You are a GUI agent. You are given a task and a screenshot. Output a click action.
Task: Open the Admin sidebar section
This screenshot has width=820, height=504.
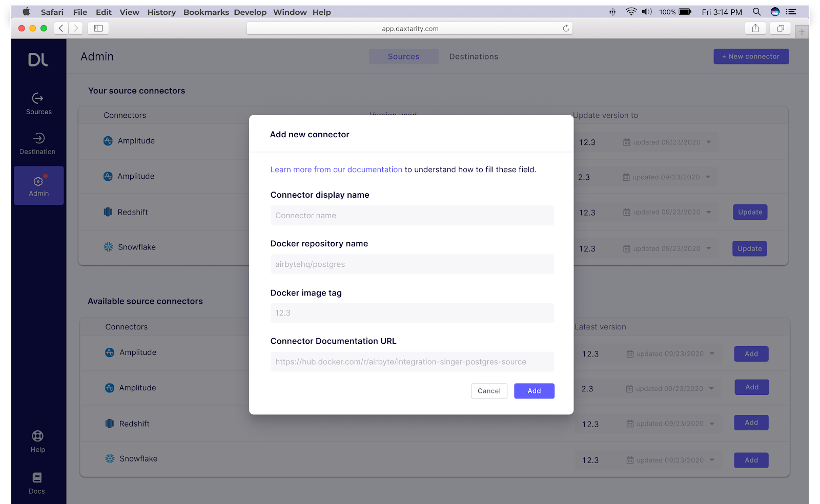(x=39, y=185)
